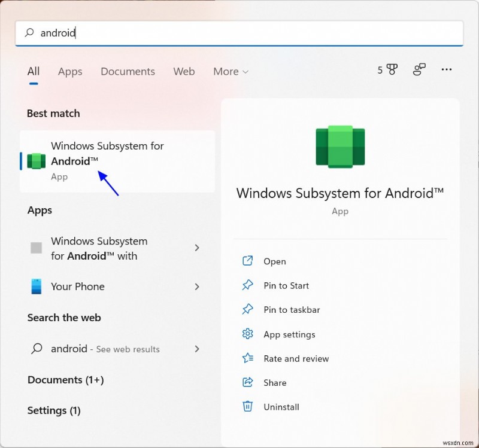Click the Pin to Start pin icon
The height and width of the screenshot is (448, 479).
[x=248, y=285]
